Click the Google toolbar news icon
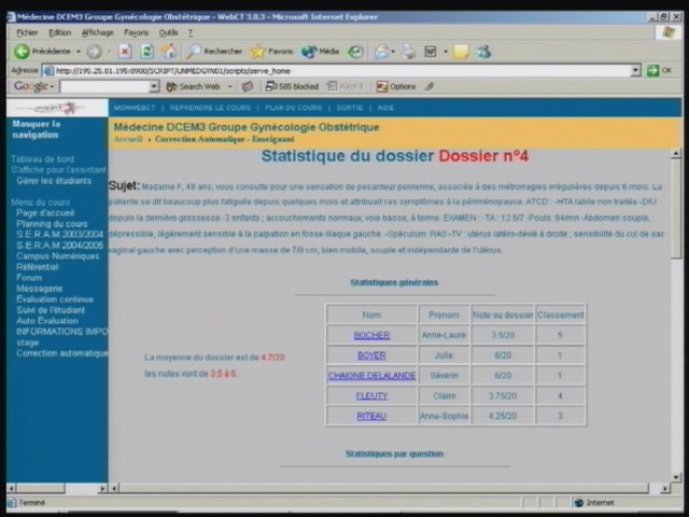 click(247, 87)
